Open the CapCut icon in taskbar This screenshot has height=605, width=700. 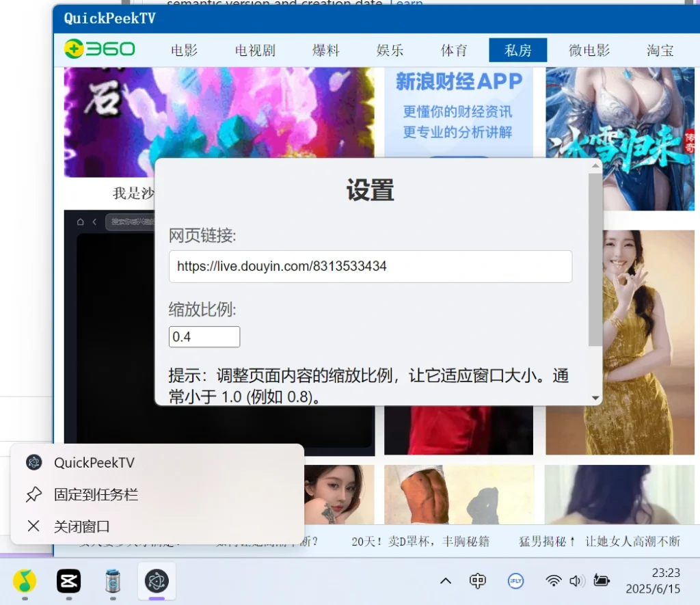69,581
